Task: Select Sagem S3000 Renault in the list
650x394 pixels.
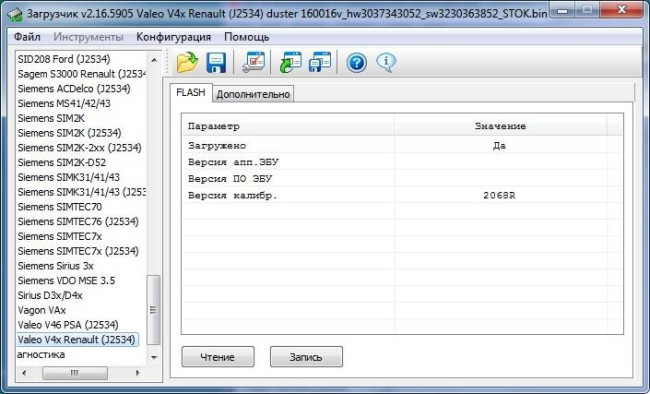Action: [81, 74]
